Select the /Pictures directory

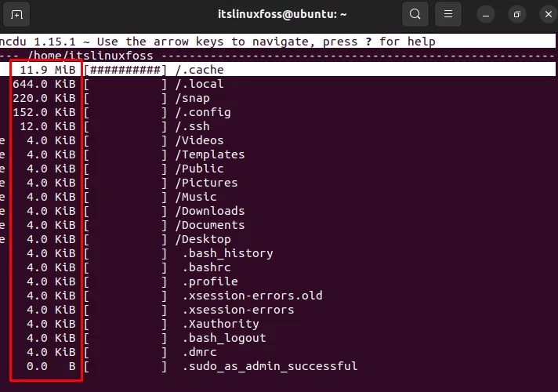click(x=206, y=183)
